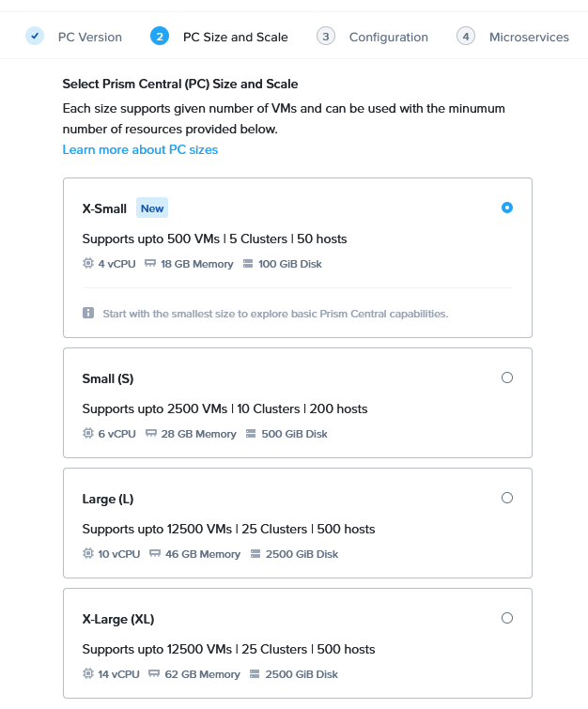Click the disk icon beside 100 GiB Disk
This screenshot has height=709, width=588.
248,264
